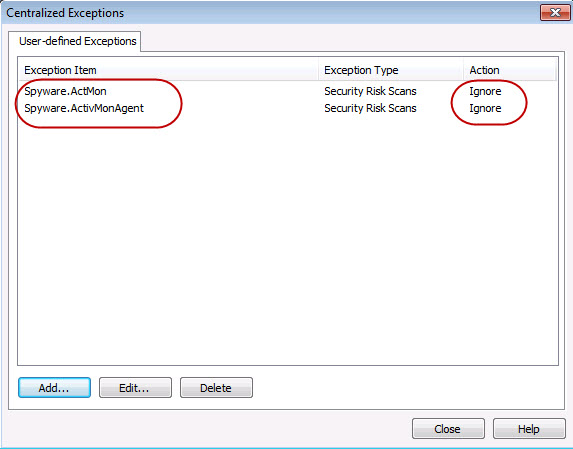Image resolution: width=573 pixels, height=449 pixels.
Task: Click the Centralized Exceptions title bar
Action: point(270,13)
